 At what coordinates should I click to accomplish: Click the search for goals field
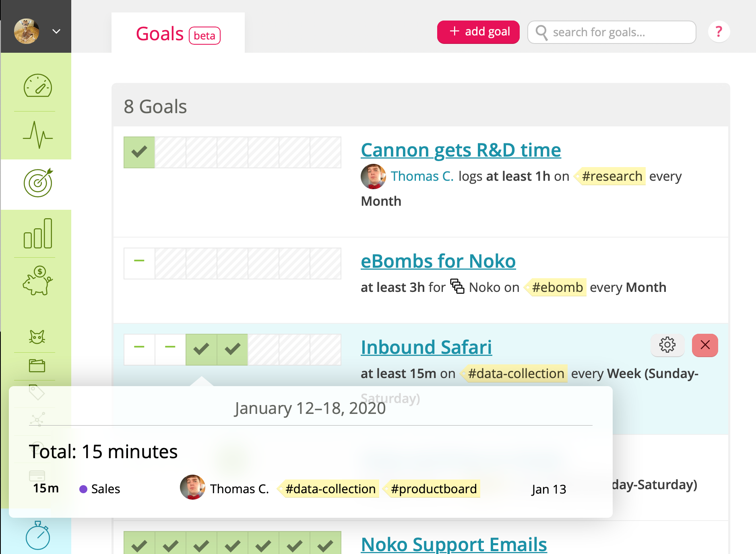pyautogui.click(x=612, y=32)
